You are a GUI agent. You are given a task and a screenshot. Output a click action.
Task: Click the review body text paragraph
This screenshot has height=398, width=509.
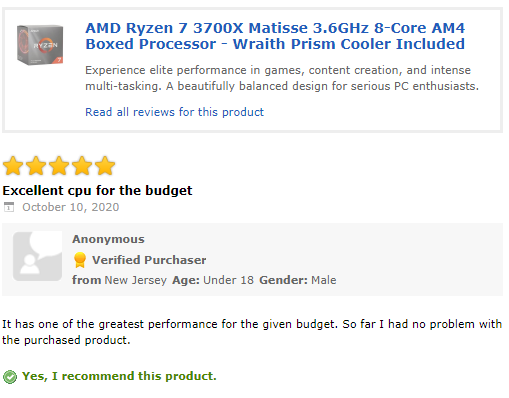(252, 332)
